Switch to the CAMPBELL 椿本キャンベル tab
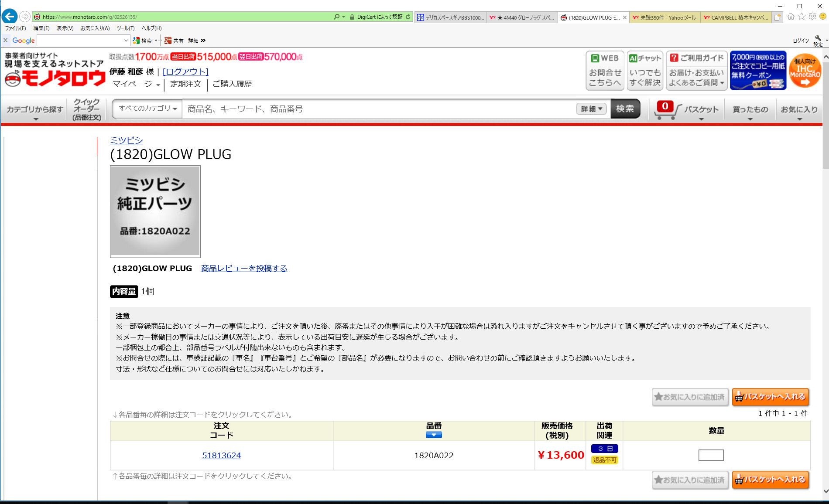Screen dimensions: 829x504 [x=736, y=17]
